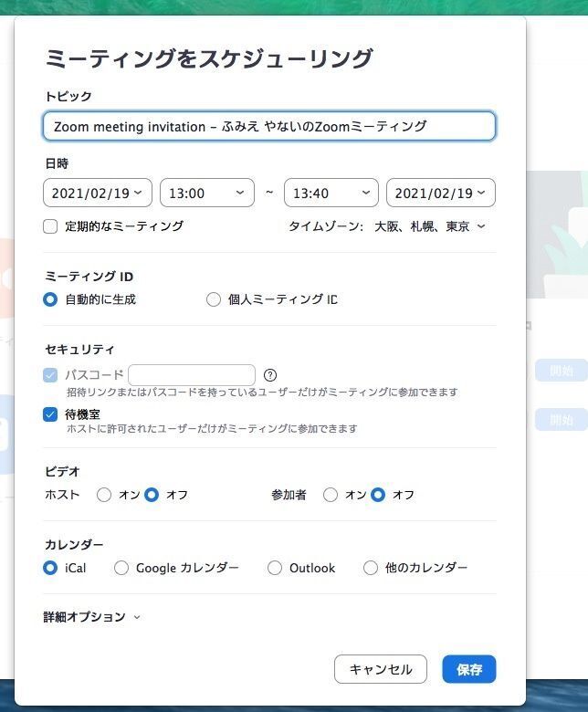
Task: Select participant video オフ radio
Action: point(378,495)
